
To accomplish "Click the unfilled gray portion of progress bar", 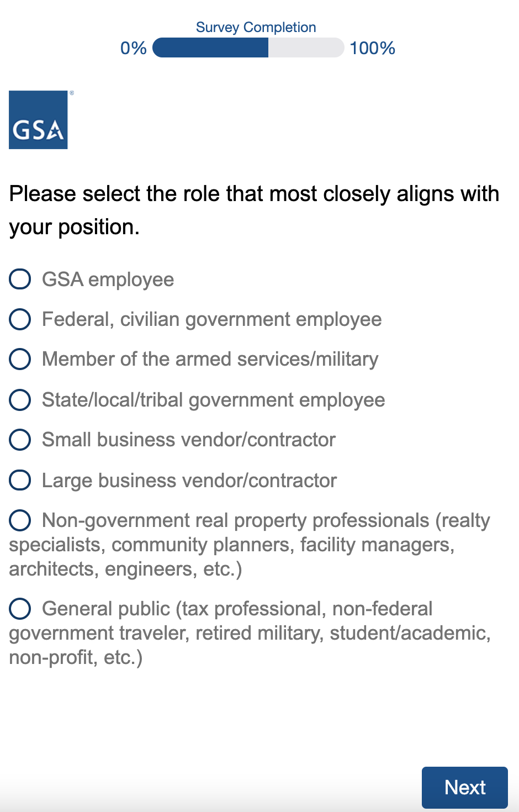I will click(305, 48).
